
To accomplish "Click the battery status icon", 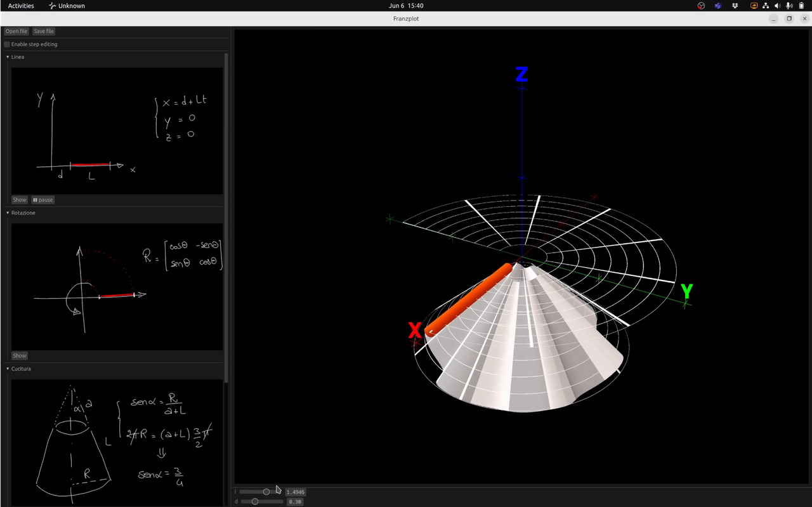I will point(801,6).
